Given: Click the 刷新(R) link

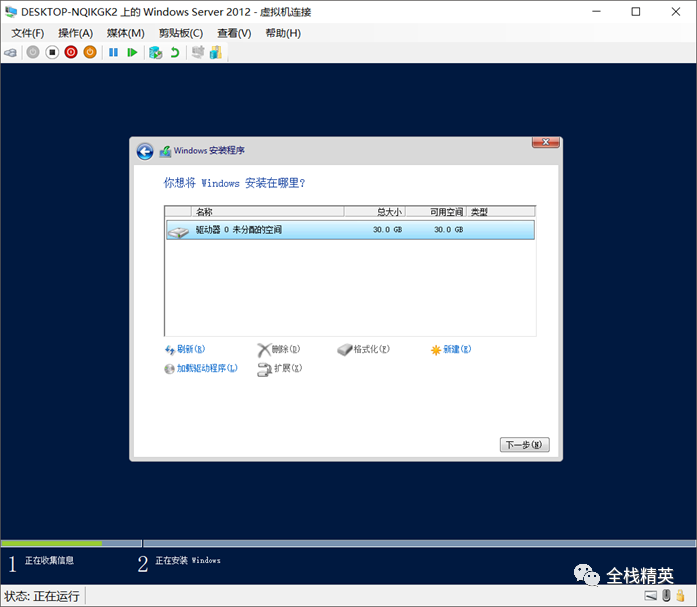Looking at the screenshot, I should pos(185,349).
